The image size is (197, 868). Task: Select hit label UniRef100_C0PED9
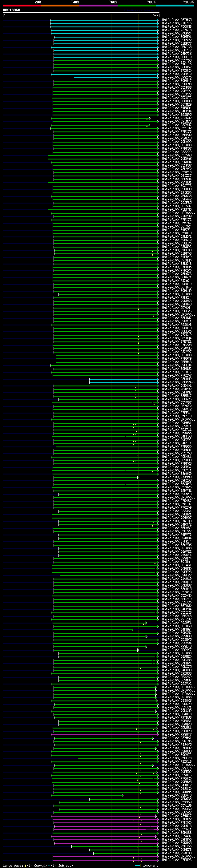point(177,772)
